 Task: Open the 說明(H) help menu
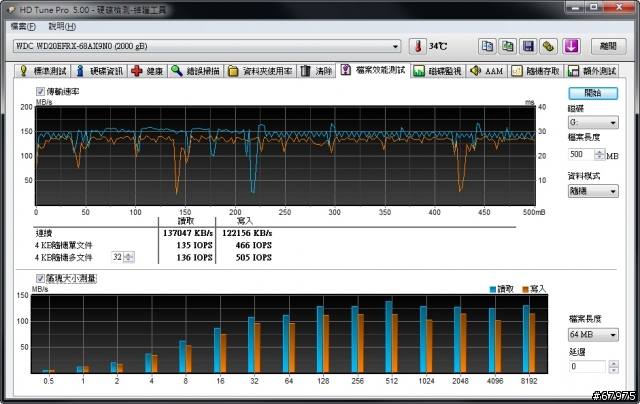click(62, 27)
